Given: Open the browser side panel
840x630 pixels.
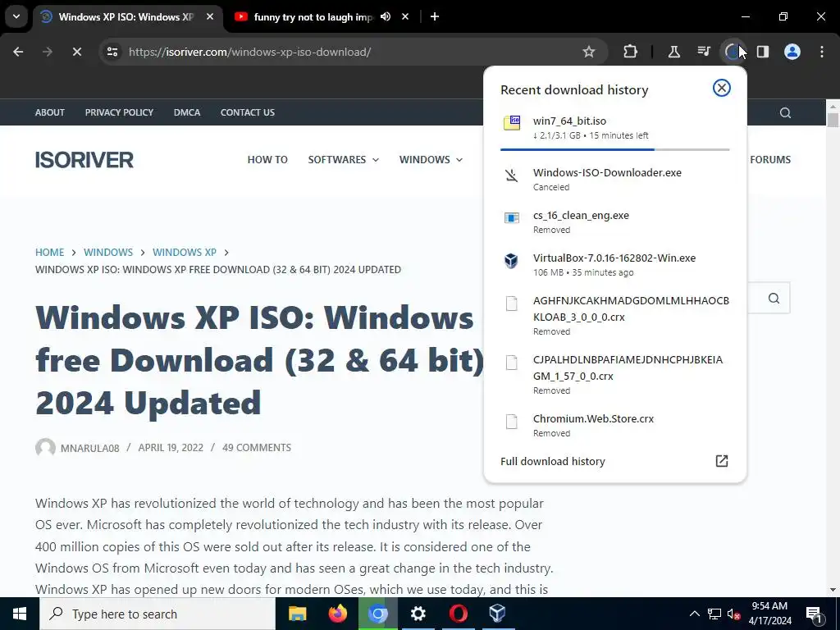Looking at the screenshot, I should pos(763,52).
